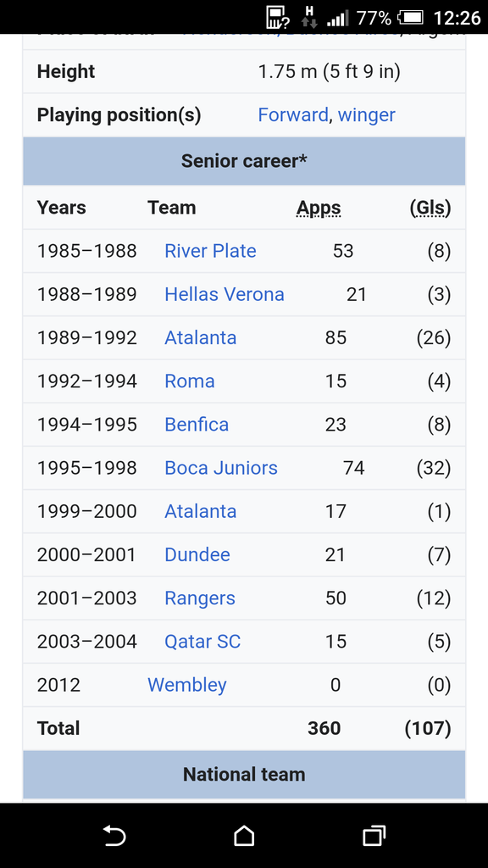Open the Benfica team link
The width and height of the screenshot is (488, 868).
click(197, 425)
